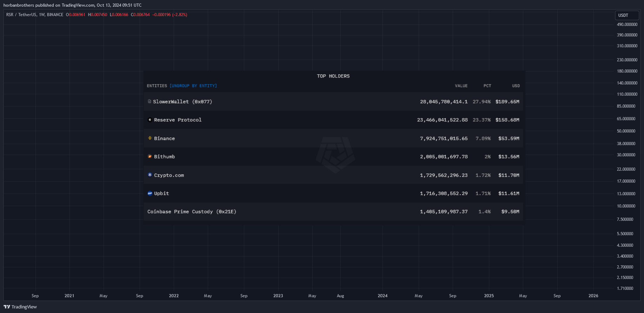Click the Binance logo icon
644x313 pixels.
(x=150, y=138)
